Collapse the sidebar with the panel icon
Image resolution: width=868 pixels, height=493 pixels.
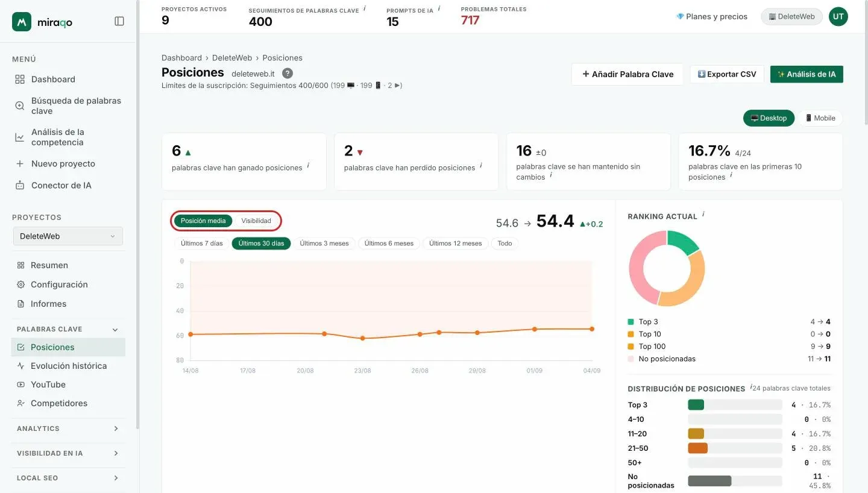(x=119, y=21)
